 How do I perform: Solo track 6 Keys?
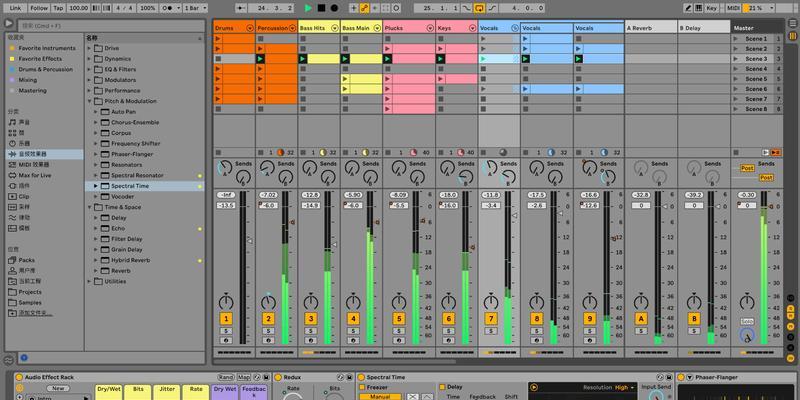pos(448,331)
